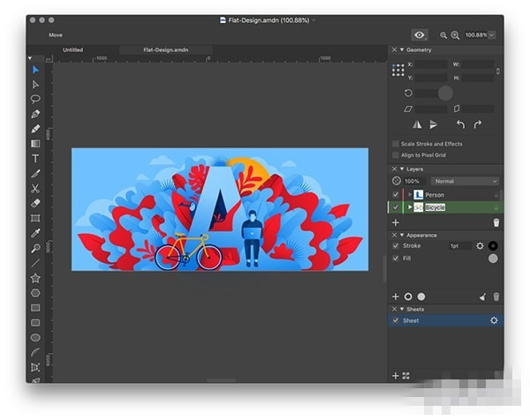530x420 pixels.
Task: Select the Text tool in the toolbar
Action: click(x=35, y=159)
